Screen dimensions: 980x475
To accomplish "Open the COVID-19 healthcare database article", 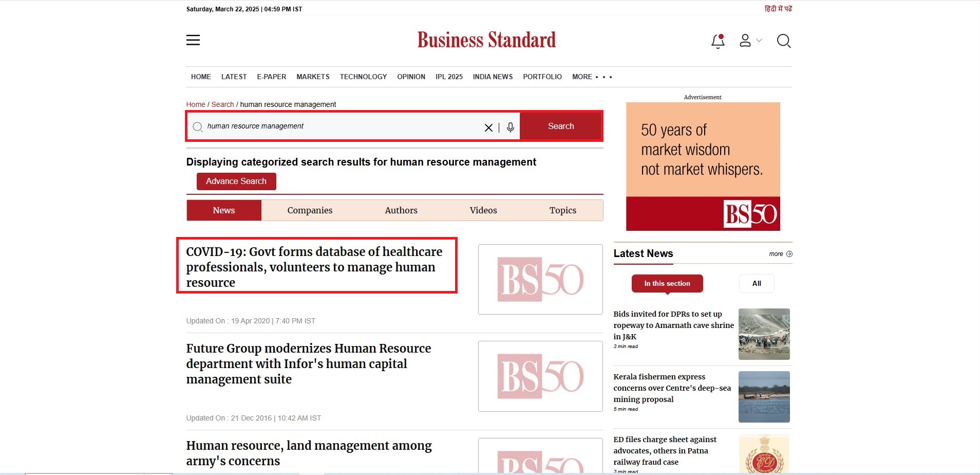I will (x=314, y=267).
